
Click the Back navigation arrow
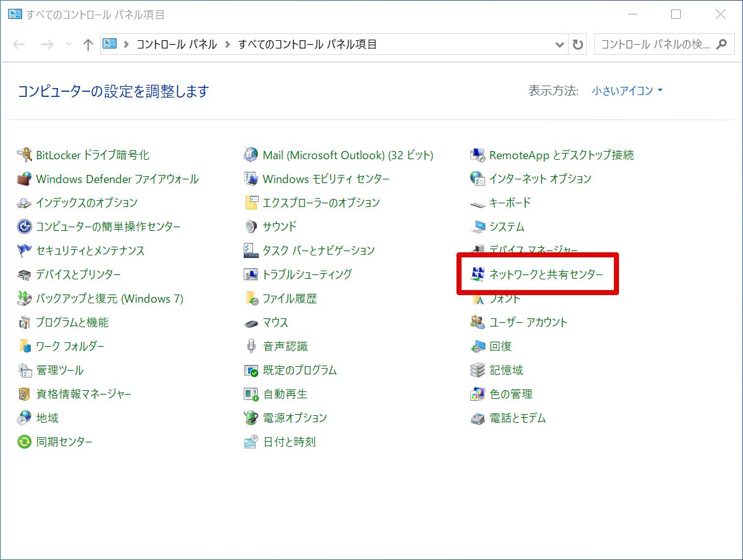click(x=19, y=45)
